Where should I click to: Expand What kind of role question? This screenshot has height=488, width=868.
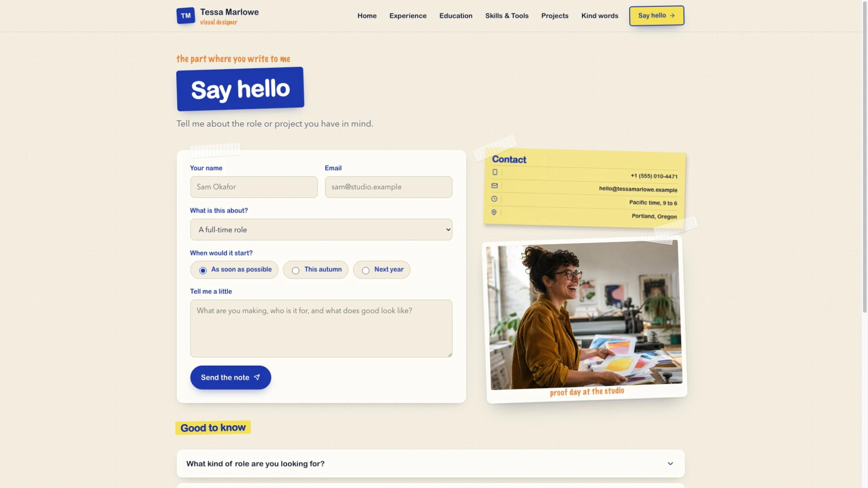click(431, 463)
